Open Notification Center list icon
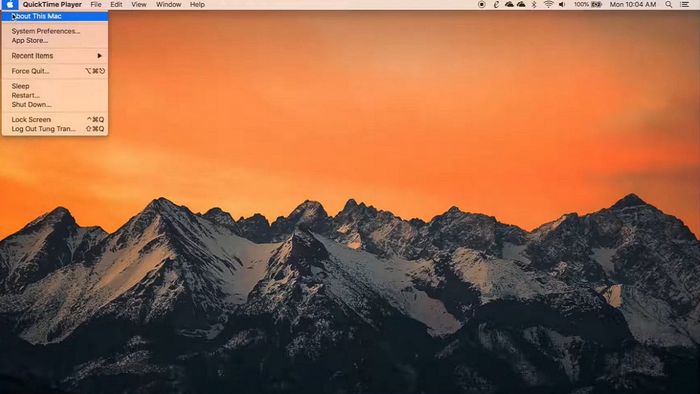This screenshot has width=700, height=394. point(684,4)
